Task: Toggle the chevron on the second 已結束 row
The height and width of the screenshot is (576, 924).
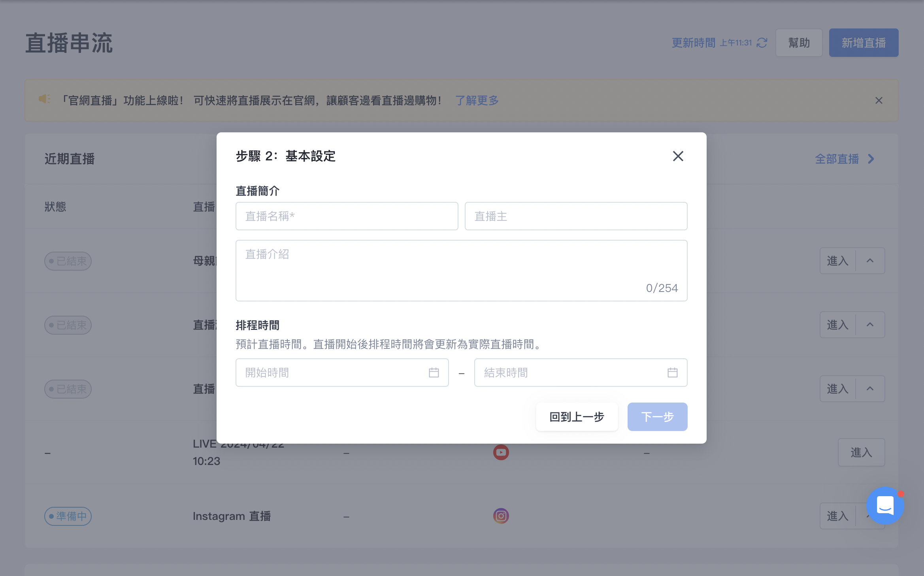Action: tap(870, 325)
